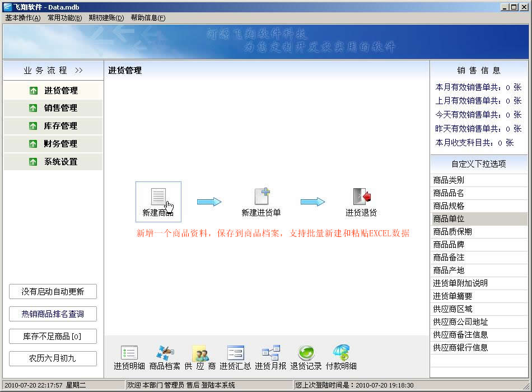Open 进货明细 from bottom toolbar

129,353
